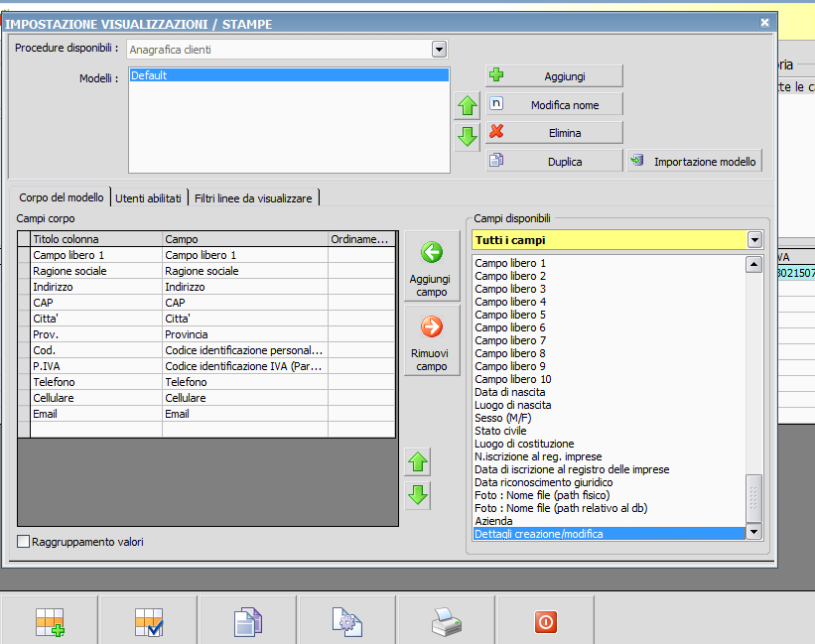Select Ragione sociale row title cell
815x644 pixels.
click(x=96, y=271)
